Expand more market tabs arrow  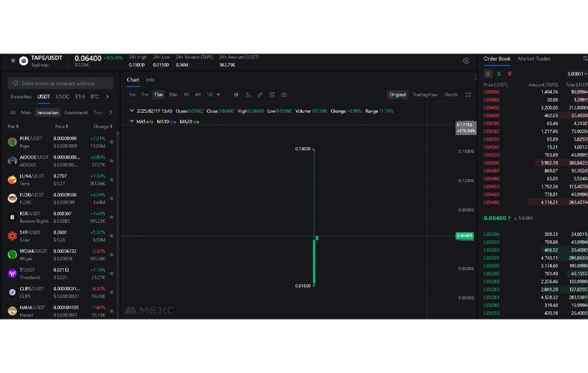(x=107, y=96)
